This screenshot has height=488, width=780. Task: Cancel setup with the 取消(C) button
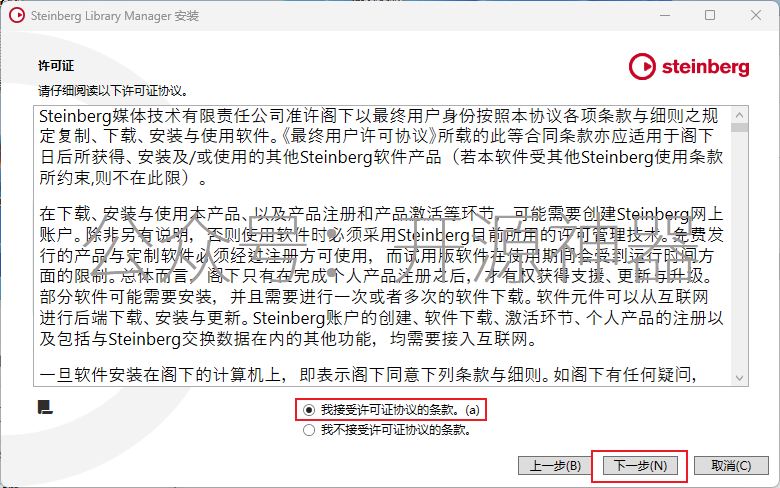(x=731, y=466)
